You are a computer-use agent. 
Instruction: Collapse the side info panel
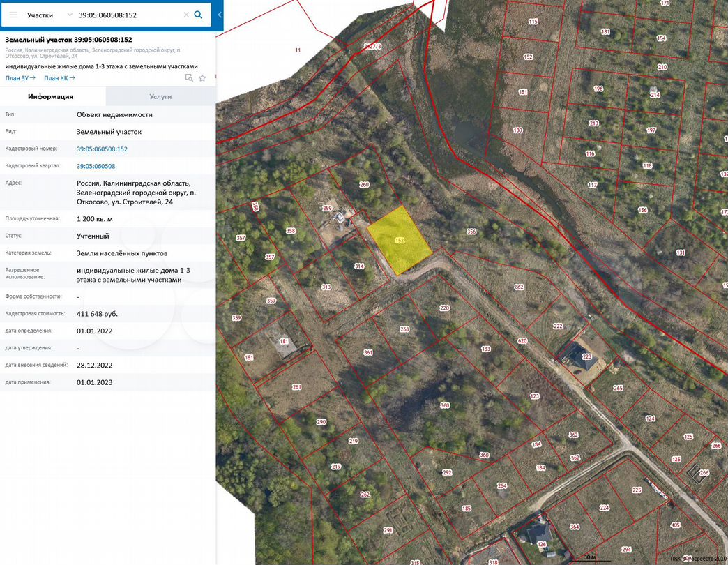pyautogui.click(x=220, y=15)
